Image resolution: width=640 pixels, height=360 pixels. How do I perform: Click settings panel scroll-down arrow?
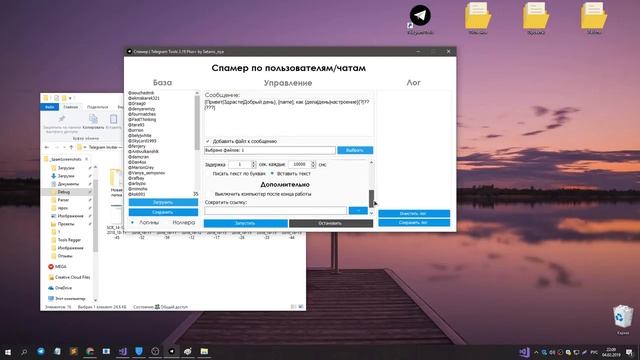[x=371, y=213]
